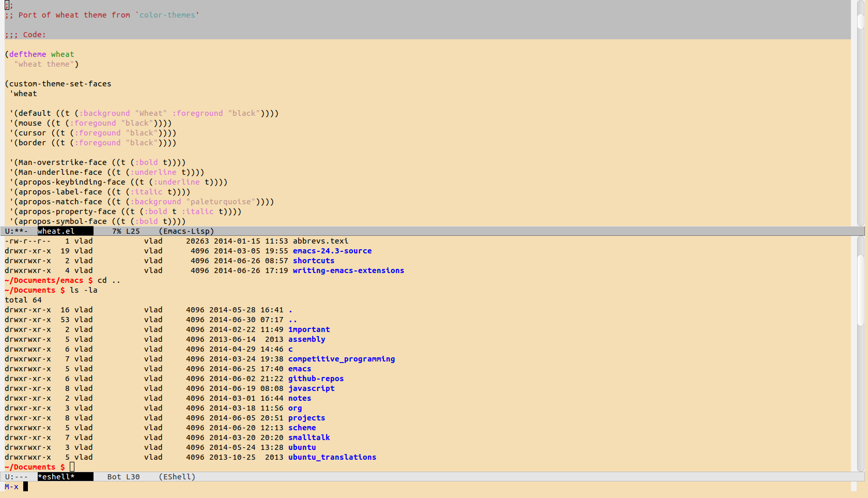
Task: Click the 'ls -la' command text
Action: click(x=84, y=290)
